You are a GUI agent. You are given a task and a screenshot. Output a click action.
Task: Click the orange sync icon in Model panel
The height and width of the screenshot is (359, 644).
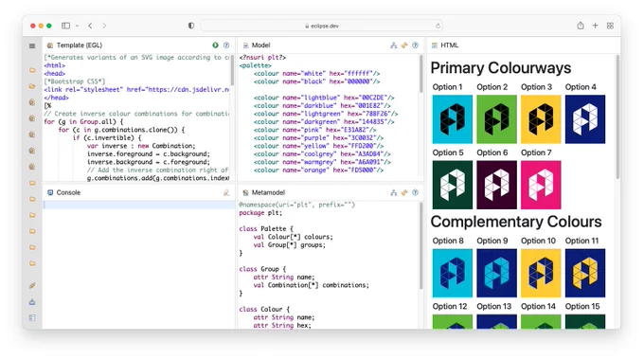point(404,45)
